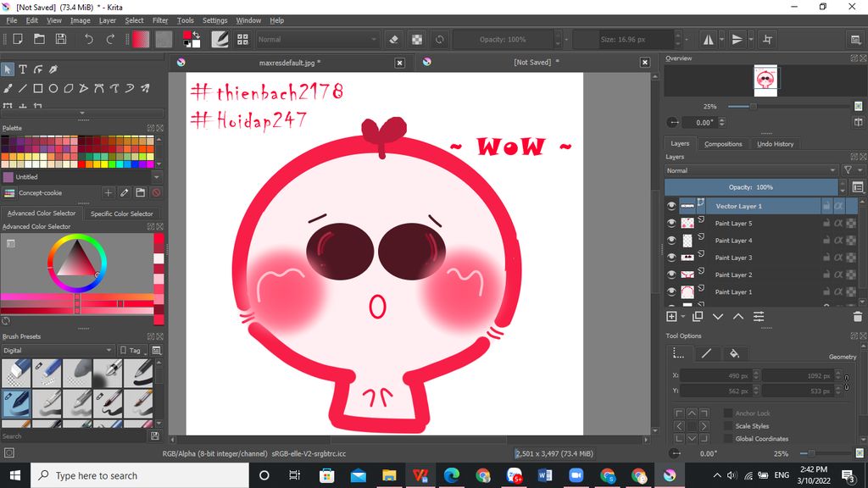Switch to the Undo History tab
868x488 pixels.
tap(775, 144)
